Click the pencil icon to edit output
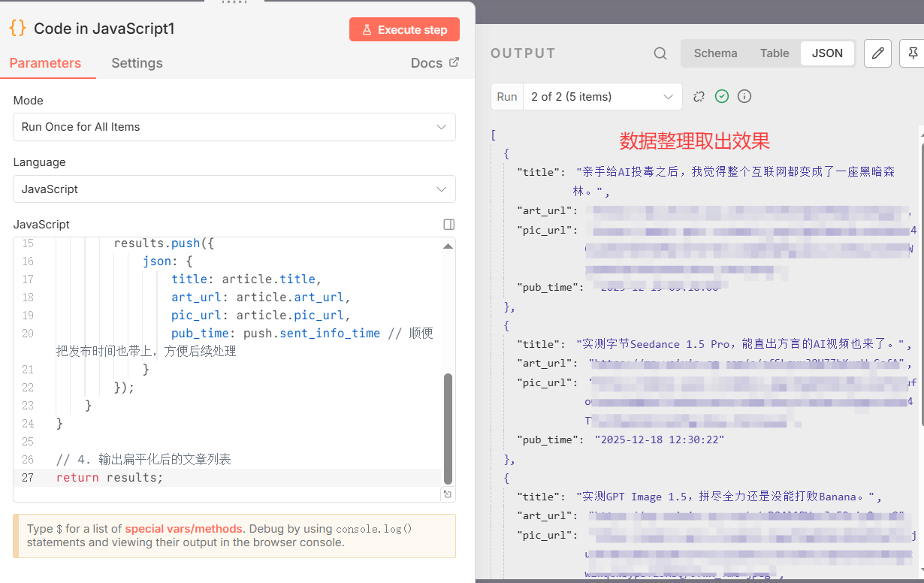The height and width of the screenshot is (583, 924). pos(877,53)
